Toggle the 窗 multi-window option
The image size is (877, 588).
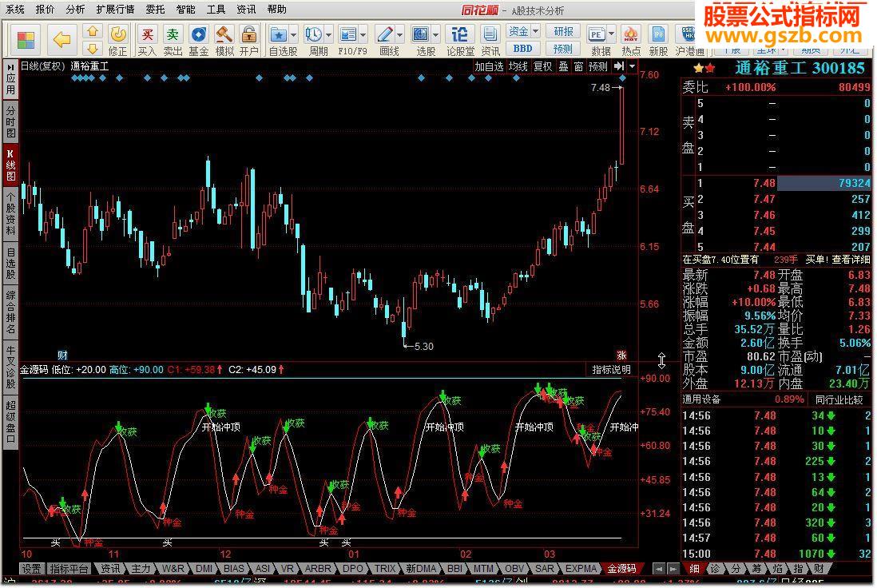point(578,66)
